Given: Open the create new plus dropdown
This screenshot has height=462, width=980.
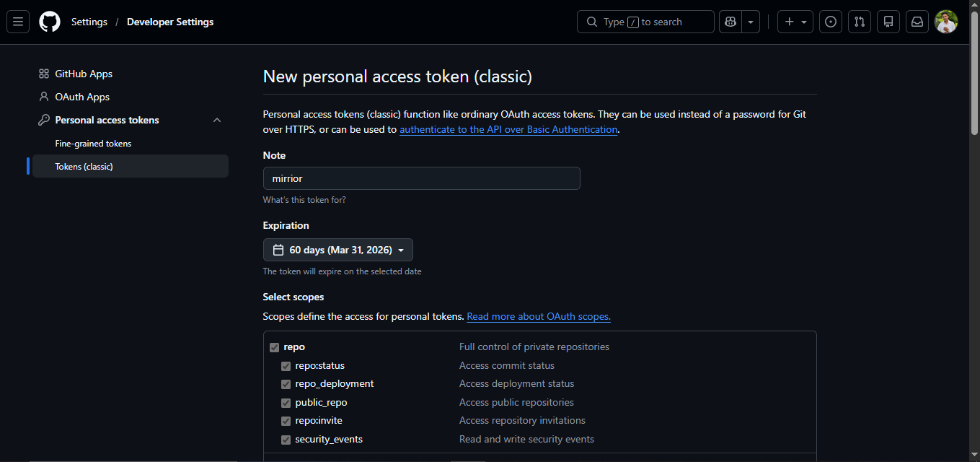Looking at the screenshot, I should click(795, 22).
